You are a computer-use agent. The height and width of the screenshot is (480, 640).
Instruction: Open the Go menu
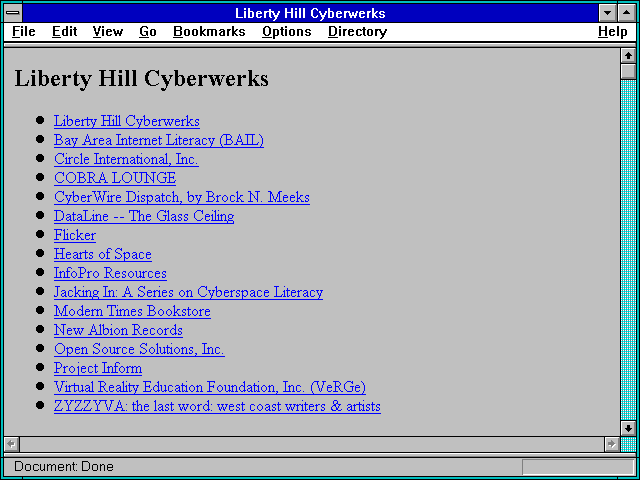[x=148, y=32]
